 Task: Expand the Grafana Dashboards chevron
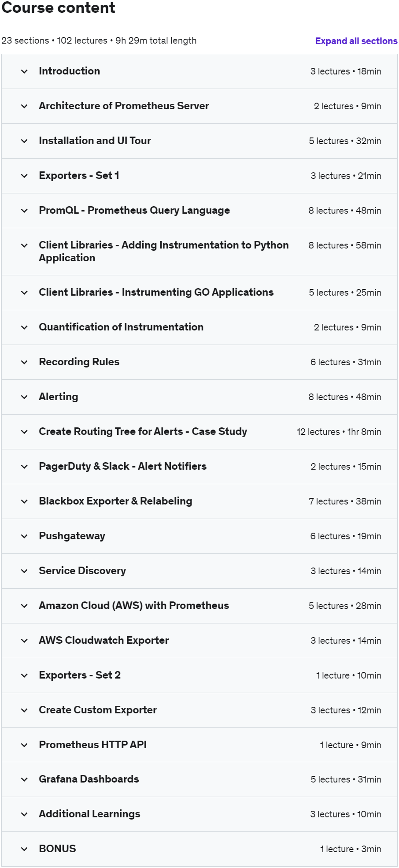click(x=24, y=779)
